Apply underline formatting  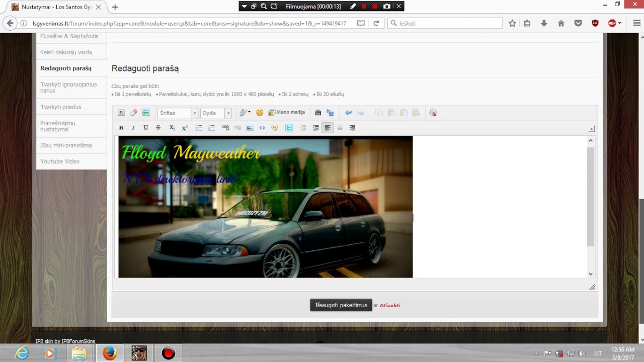coord(145,128)
